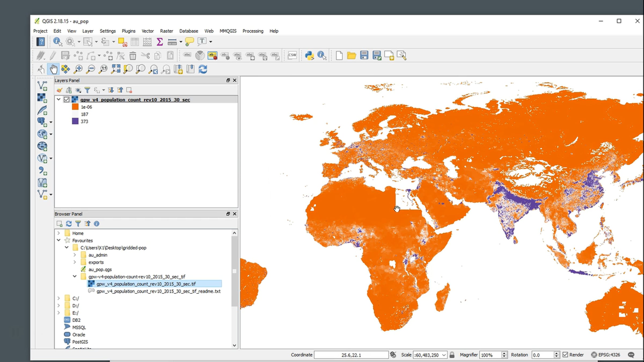Viewport: 644px width, 362px height.
Task: Refresh the Browser Panel tree
Action: [69, 224]
